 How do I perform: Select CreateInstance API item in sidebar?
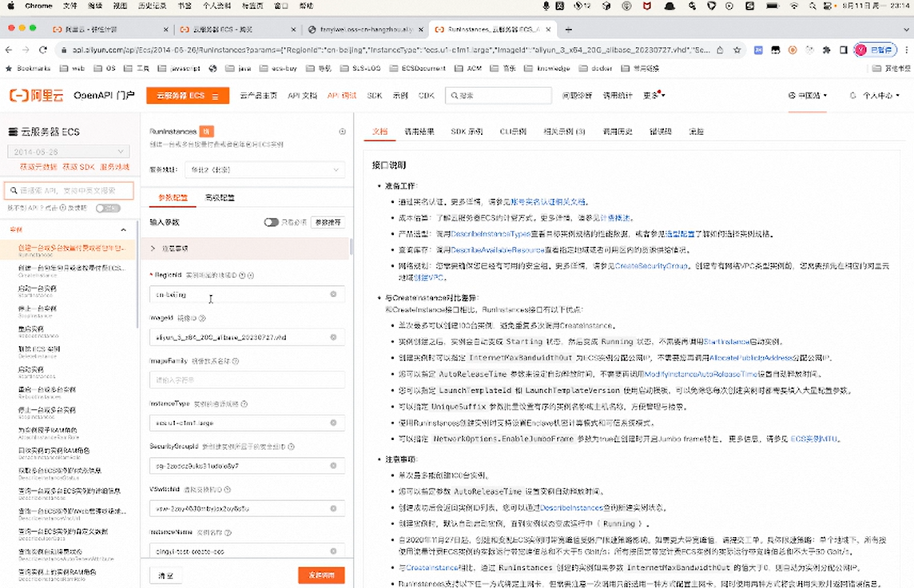[71, 271]
